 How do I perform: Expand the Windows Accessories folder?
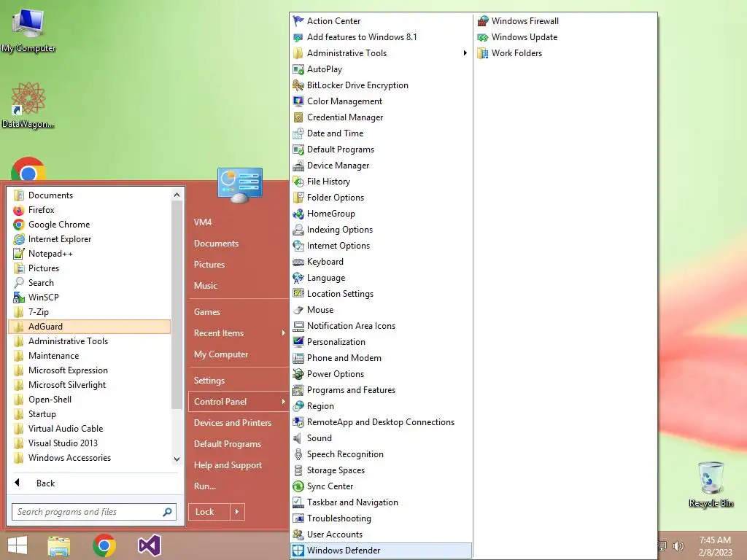click(90, 458)
